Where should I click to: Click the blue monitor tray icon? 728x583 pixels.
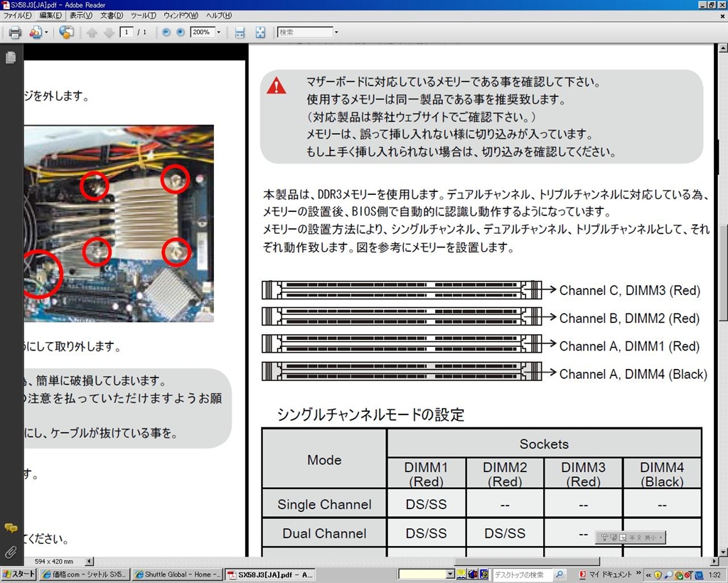pyautogui.click(x=699, y=574)
